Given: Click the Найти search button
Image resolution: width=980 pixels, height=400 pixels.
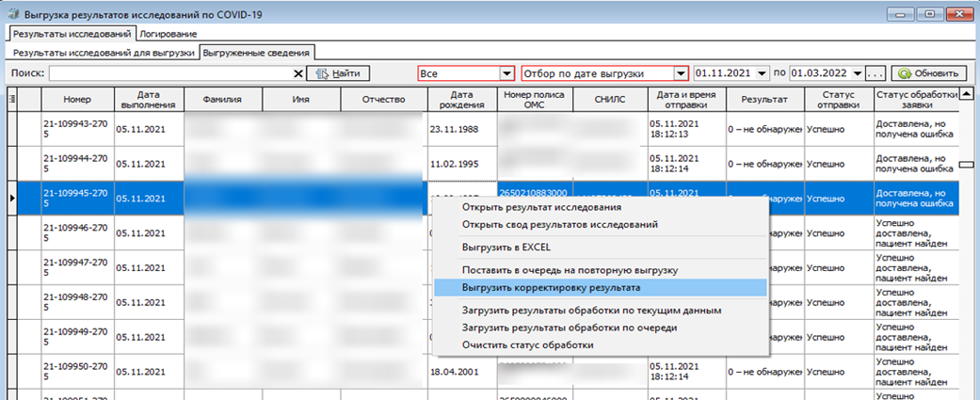Looking at the screenshot, I should [x=338, y=73].
